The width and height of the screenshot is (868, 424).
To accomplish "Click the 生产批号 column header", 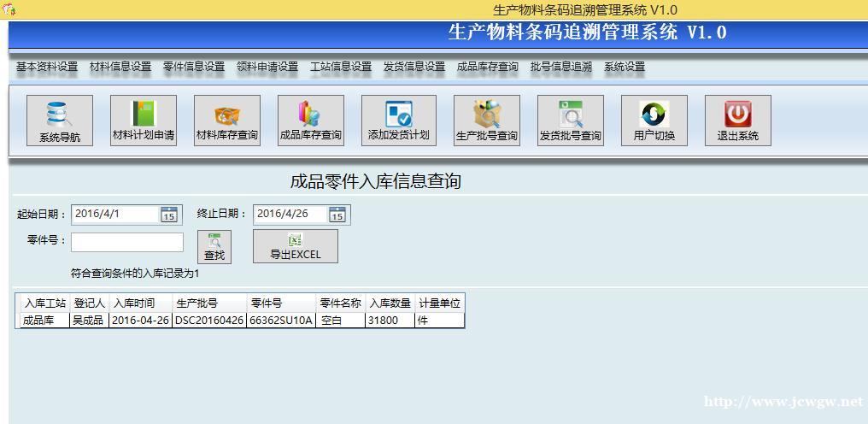I will 197,303.
